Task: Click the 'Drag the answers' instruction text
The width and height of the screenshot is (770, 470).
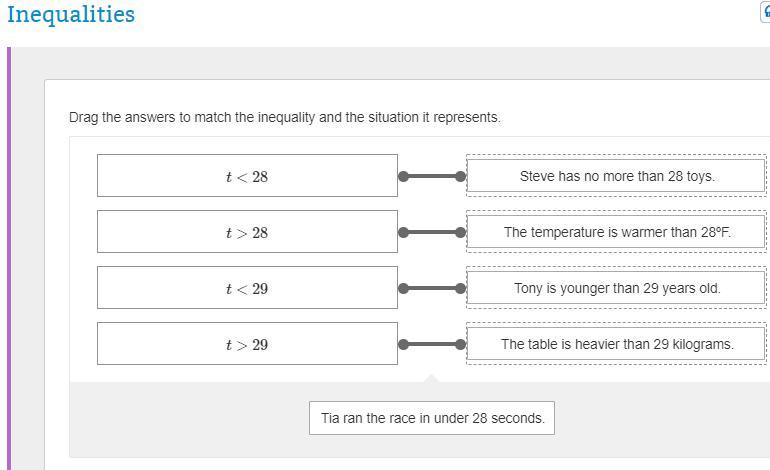Action: click(284, 117)
